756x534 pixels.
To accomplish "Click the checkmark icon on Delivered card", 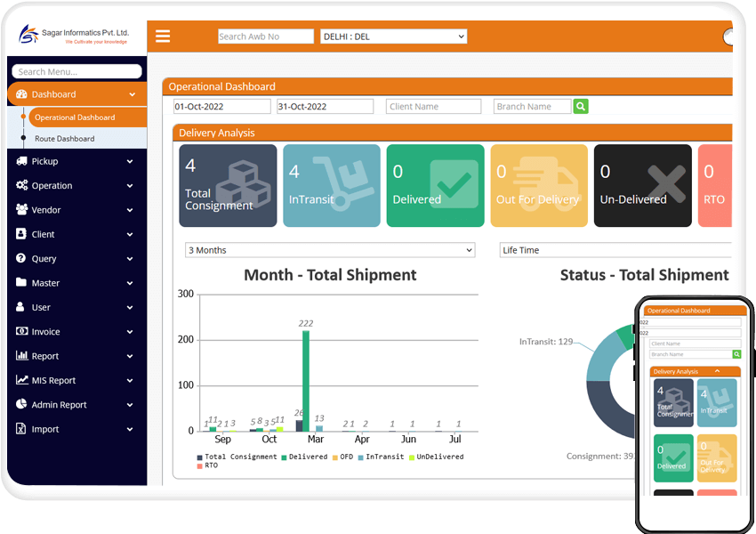I will [454, 184].
